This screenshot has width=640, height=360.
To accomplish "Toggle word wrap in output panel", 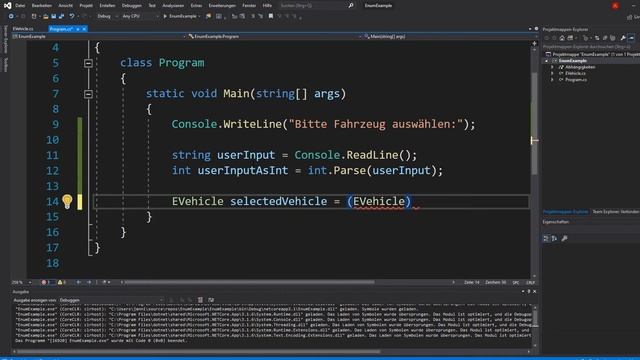I will (x=211, y=300).
